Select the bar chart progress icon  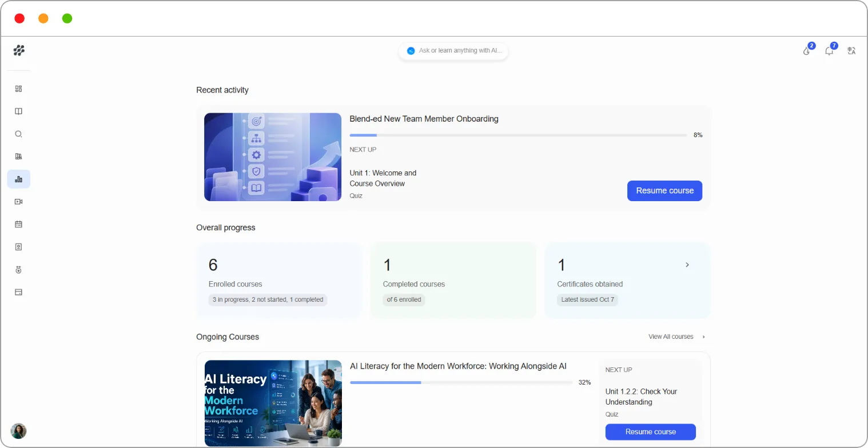[x=18, y=179]
